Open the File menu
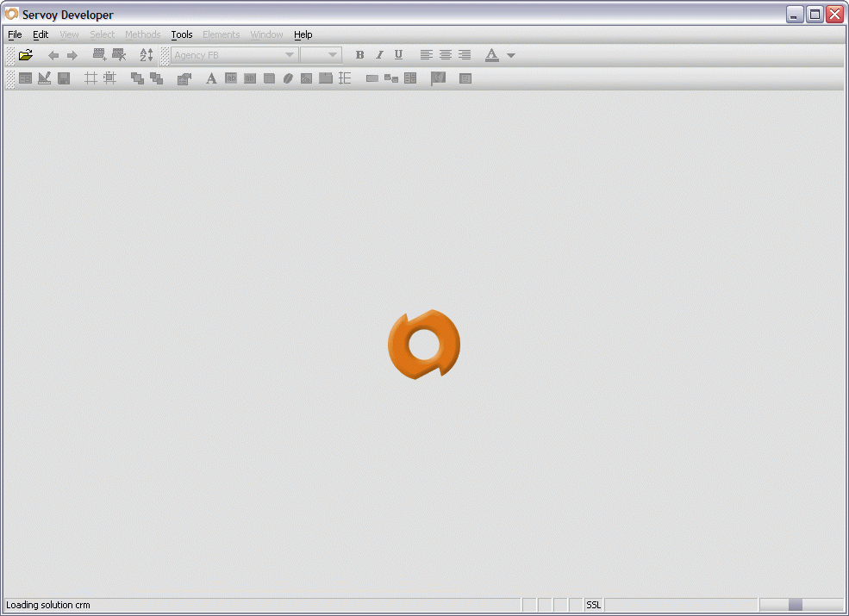Image resolution: width=849 pixels, height=616 pixels. click(x=14, y=34)
